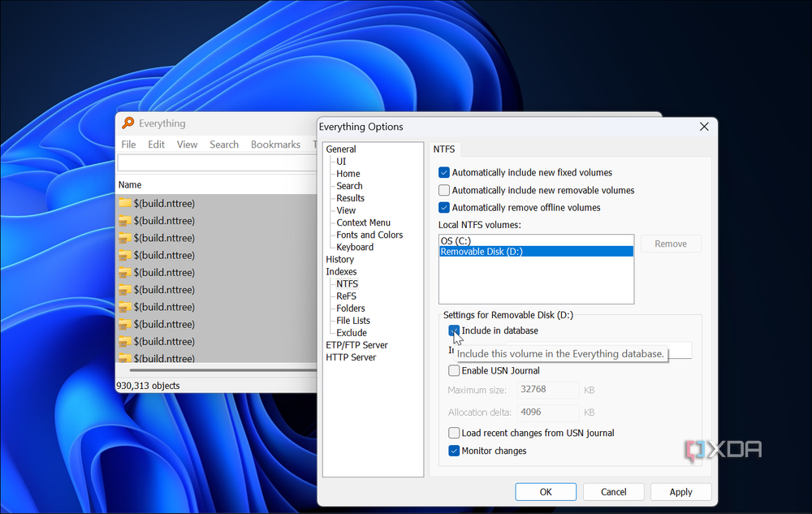812x514 pixels.
Task: Disable the Monitor changes checkbox
Action: (455, 451)
